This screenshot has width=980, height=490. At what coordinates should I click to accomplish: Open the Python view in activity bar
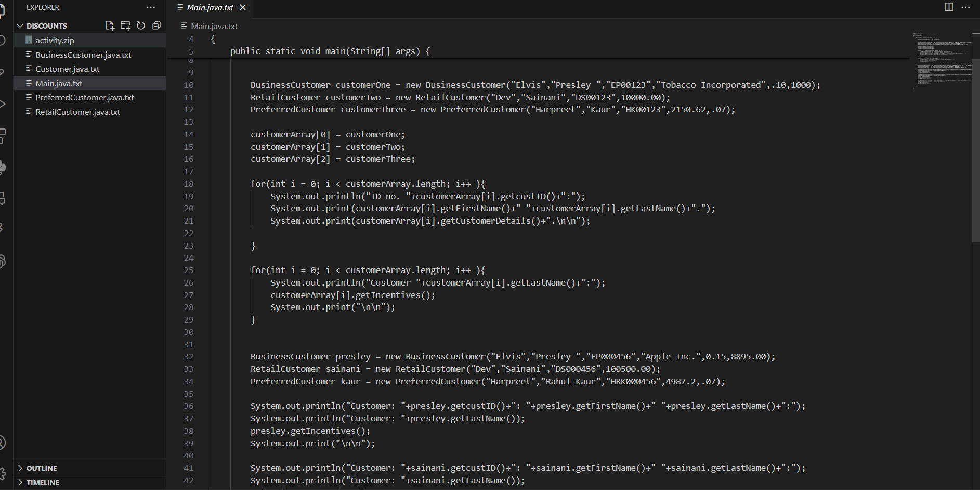[x=2, y=167]
